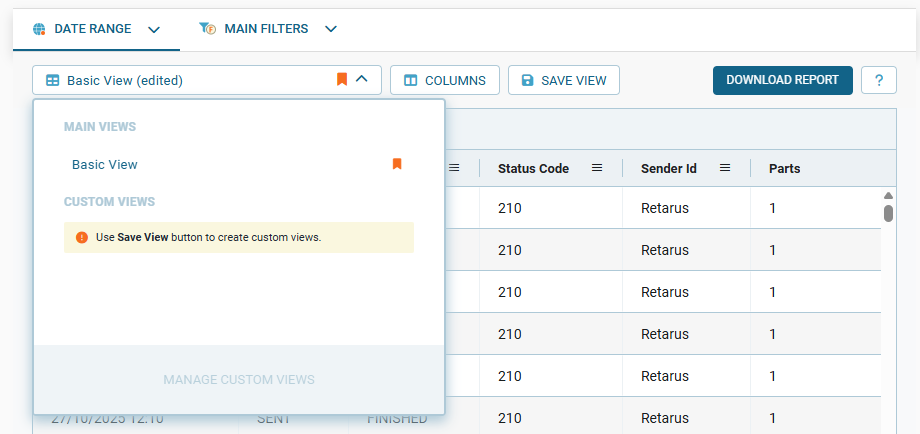Viewport: 920px width, 434px height.
Task: Open the help question mark button
Action: click(878, 80)
